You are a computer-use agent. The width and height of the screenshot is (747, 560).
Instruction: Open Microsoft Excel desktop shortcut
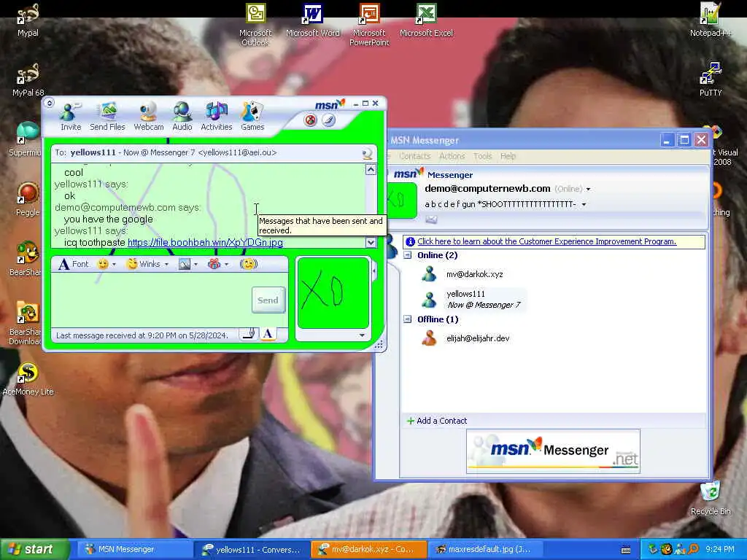[x=426, y=21]
